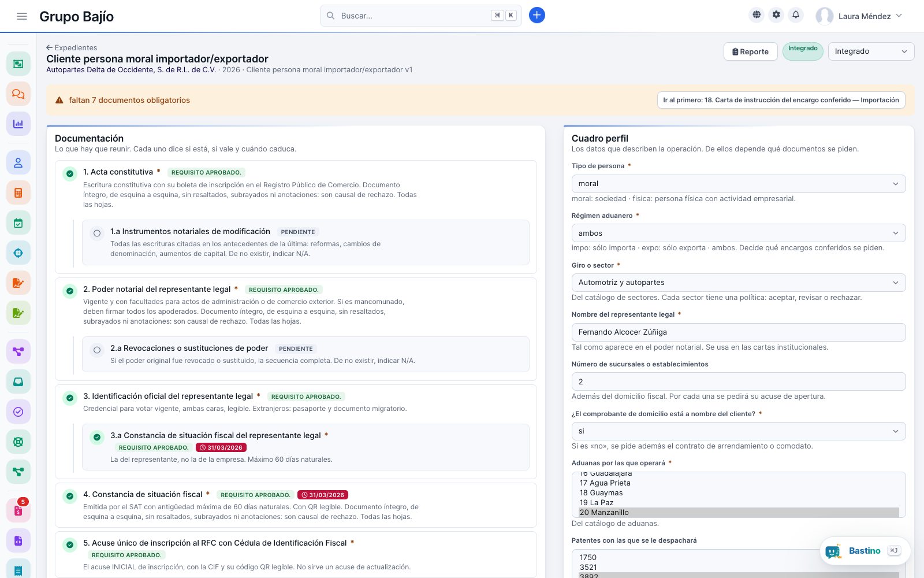Viewport: 924px width, 578px height.
Task: Click the Buscar search field
Action: 420,16
